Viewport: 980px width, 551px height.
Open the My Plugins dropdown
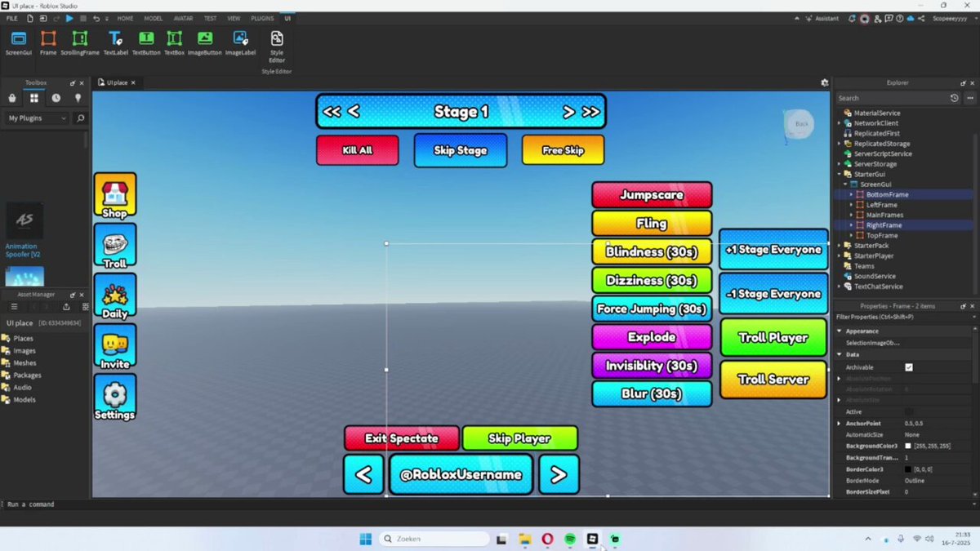(x=38, y=118)
